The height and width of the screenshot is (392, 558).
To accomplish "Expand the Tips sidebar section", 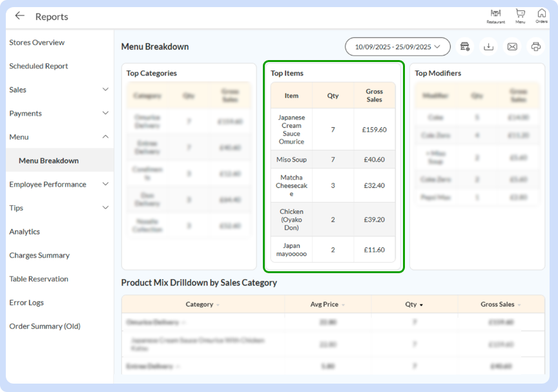I will pos(105,208).
